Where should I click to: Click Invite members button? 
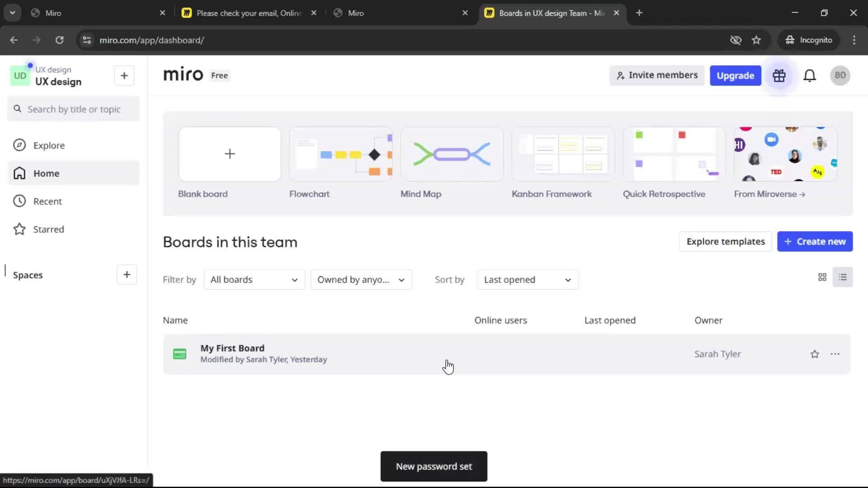pos(657,75)
